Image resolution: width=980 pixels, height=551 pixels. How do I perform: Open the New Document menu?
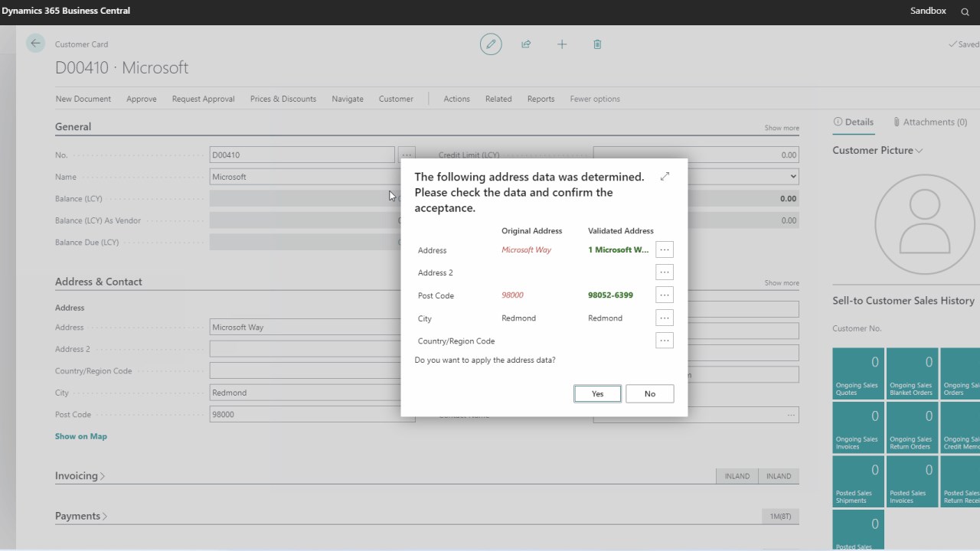[x=83, y=99]
